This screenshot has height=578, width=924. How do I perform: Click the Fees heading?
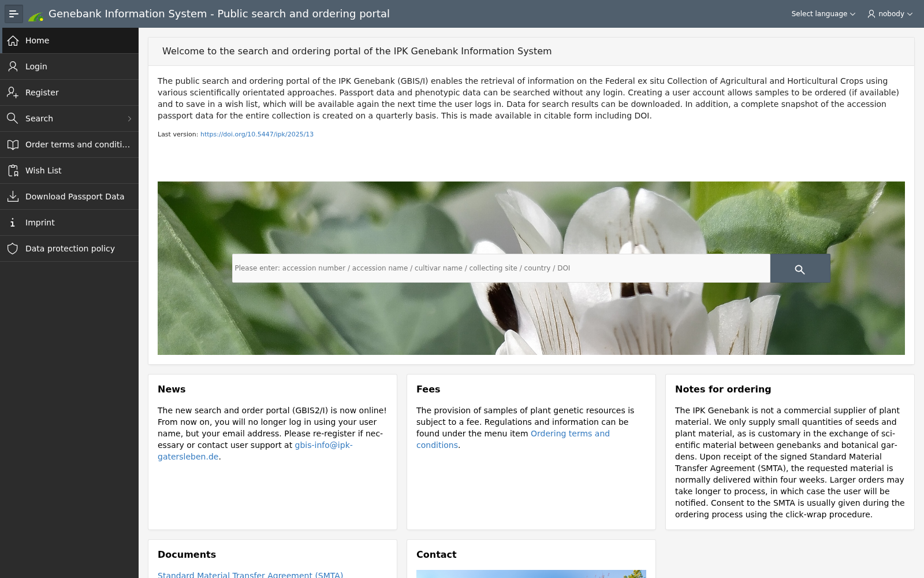(x=428, y=390)
